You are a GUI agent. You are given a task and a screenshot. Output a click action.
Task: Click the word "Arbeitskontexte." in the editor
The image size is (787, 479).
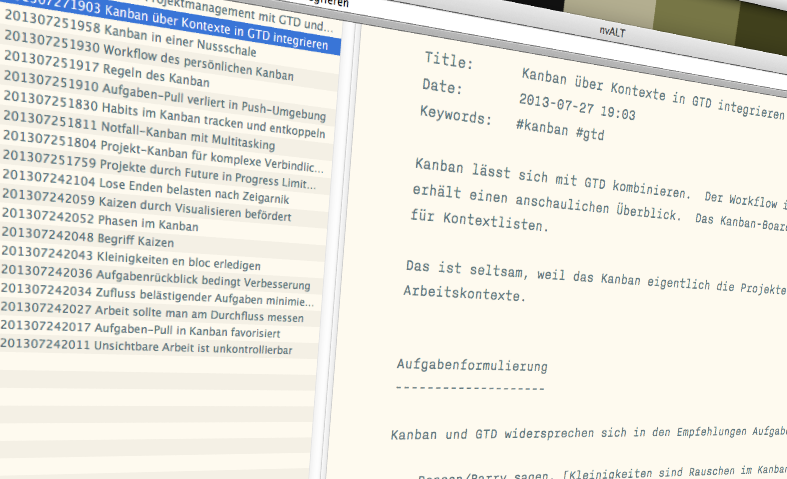click(x=464, y=293)
